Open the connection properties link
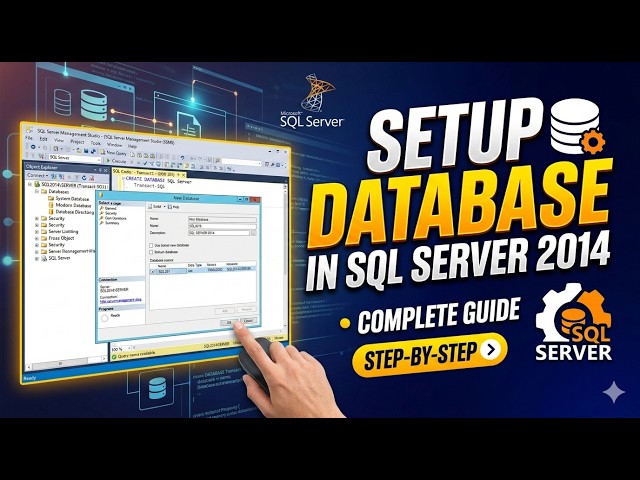Image resolution: width=640 pixels, height=480 pixels. point(120,301)
